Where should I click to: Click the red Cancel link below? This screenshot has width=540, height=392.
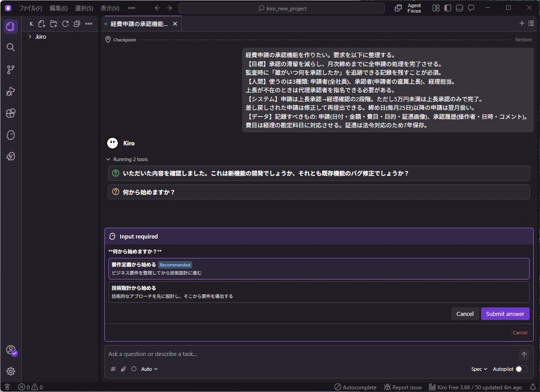(x=520, y=333)
